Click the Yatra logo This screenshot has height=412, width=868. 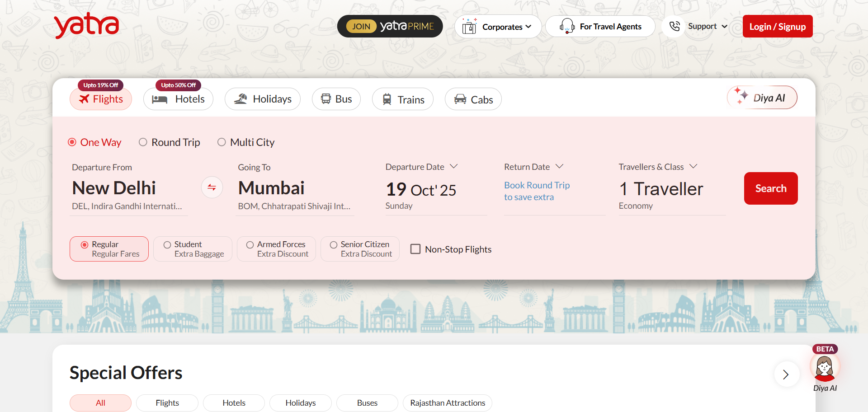86,25
